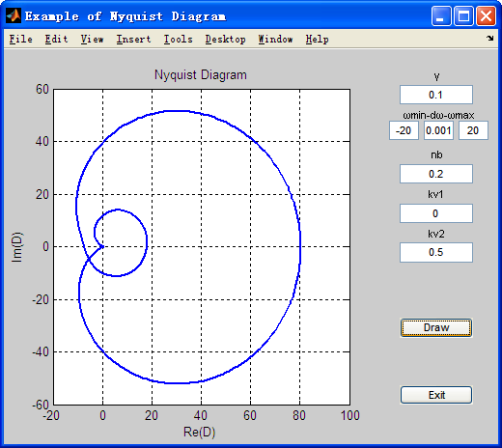Click the MATLAB icon in title bar
Screen dimensions: 502x448
click(14, 15)
